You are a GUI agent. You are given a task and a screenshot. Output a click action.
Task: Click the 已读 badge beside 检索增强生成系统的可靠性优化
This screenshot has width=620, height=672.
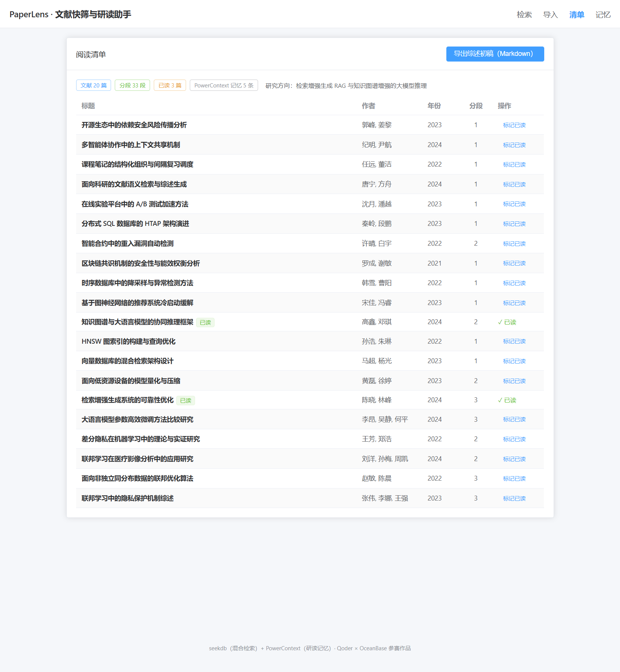click(186, 400)
